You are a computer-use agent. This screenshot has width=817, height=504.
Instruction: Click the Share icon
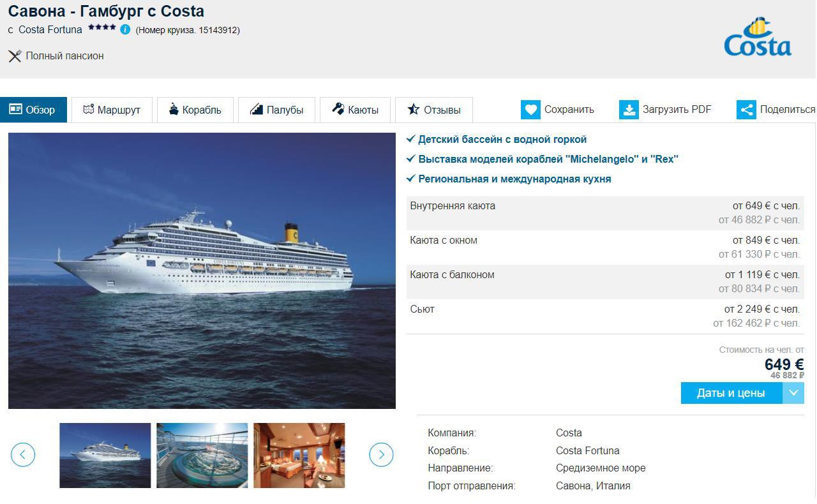click(x=746, y=110)
